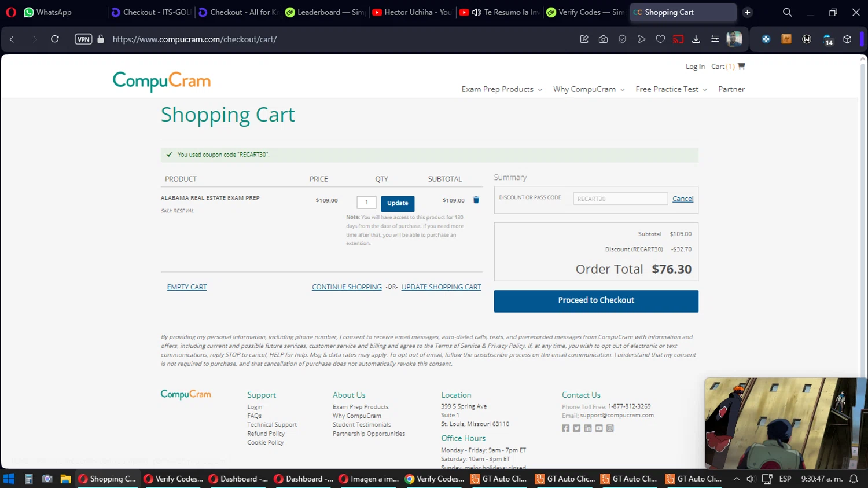The width and height of the screenshot is (868, 488).
Task: Click the extension icon with badge 14
Action: tap(827, 39)
